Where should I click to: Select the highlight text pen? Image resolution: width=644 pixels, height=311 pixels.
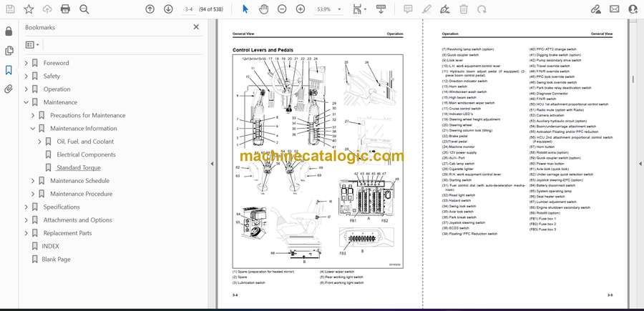[426, 9]
